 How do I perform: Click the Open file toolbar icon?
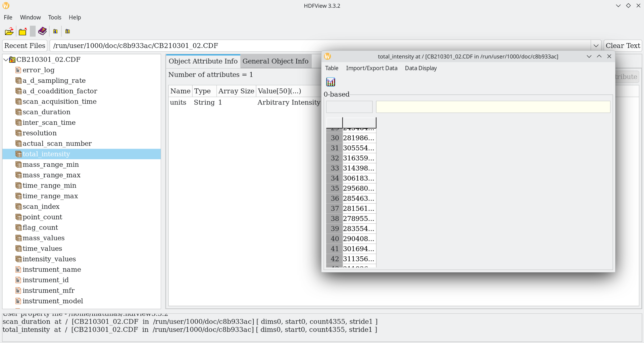(x=9, y=31)
